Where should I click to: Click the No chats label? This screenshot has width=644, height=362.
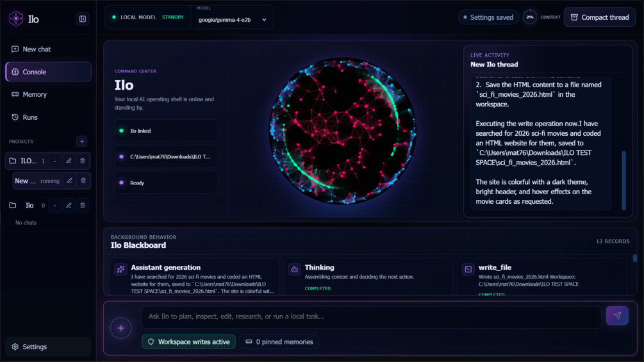[26, 222]
